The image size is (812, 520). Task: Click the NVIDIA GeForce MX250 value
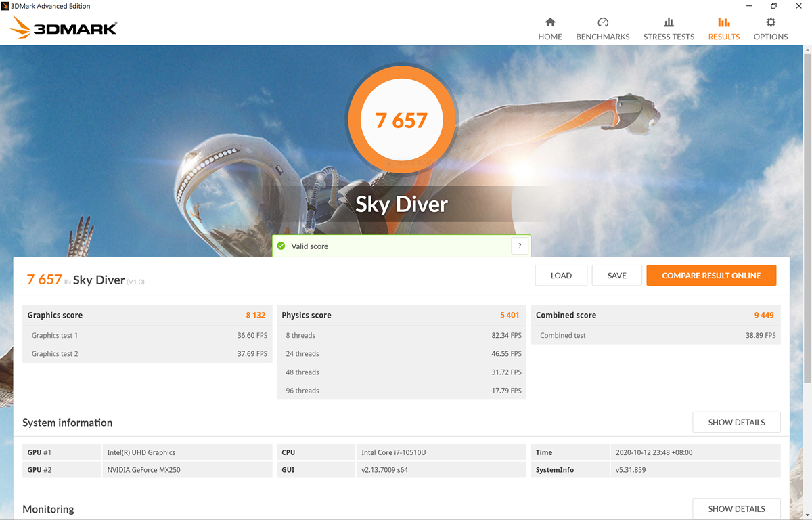144,470
